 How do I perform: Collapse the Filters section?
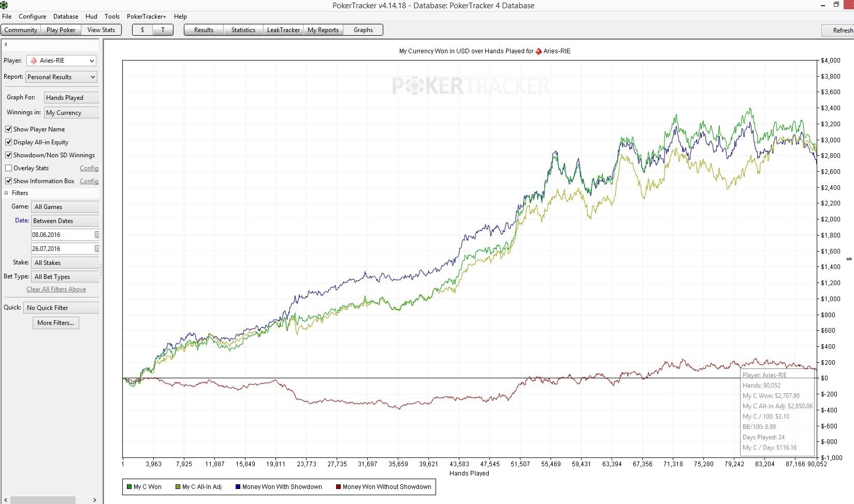tap(6, 193)
